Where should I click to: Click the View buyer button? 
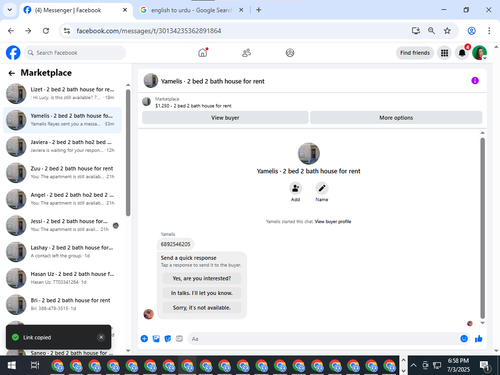click(x=225, y=118)
